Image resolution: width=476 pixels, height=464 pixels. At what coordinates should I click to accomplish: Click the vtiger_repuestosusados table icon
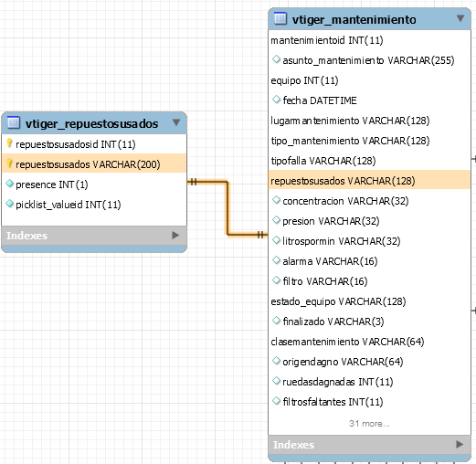(x=13, y=122)
